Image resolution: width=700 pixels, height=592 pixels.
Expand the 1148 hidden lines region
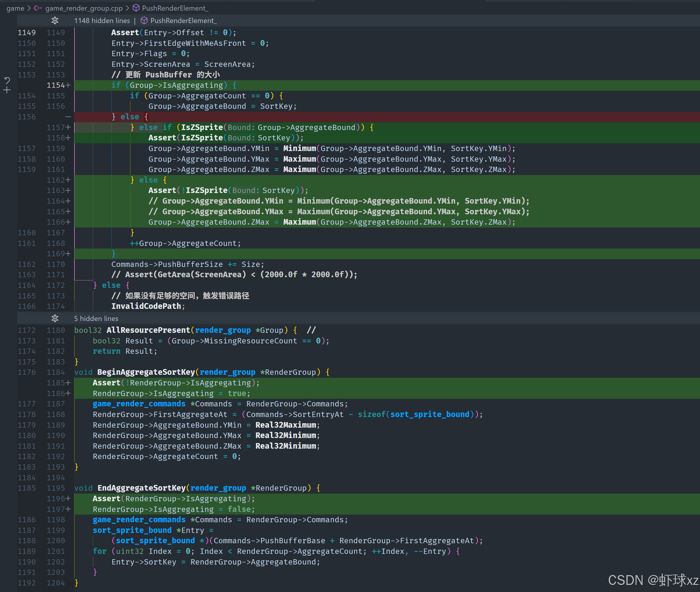102,20
